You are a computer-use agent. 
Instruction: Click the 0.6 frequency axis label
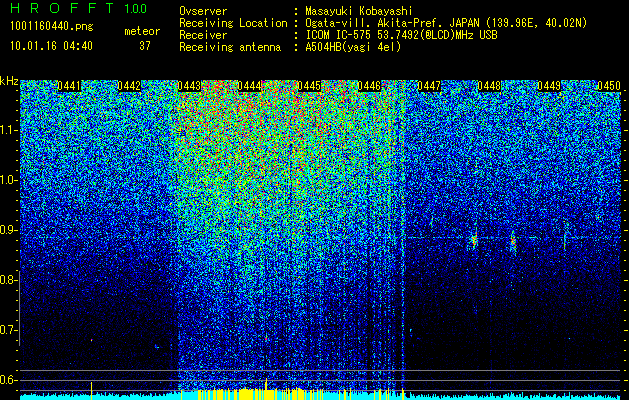[x=8, y=380]
